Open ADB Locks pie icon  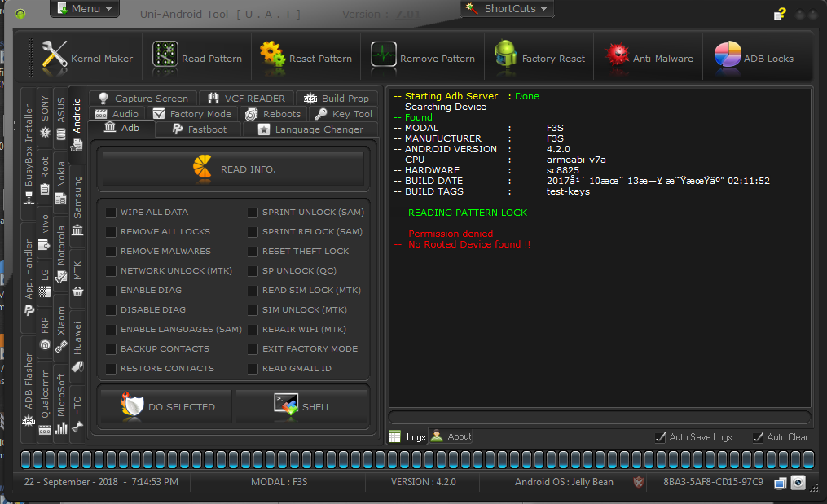(x=728, y=55)
